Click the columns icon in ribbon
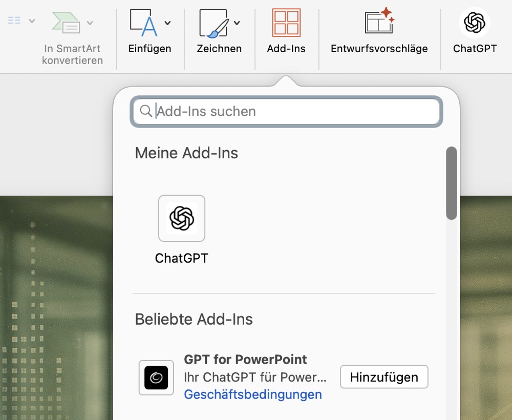 point(14,20)
